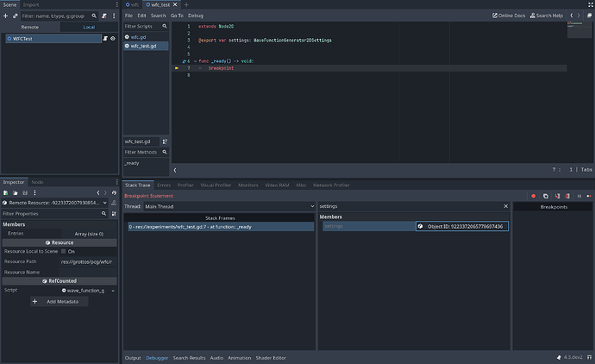Create new resource in Inspector
Screen dimensions: 595x364
[5, 193]
